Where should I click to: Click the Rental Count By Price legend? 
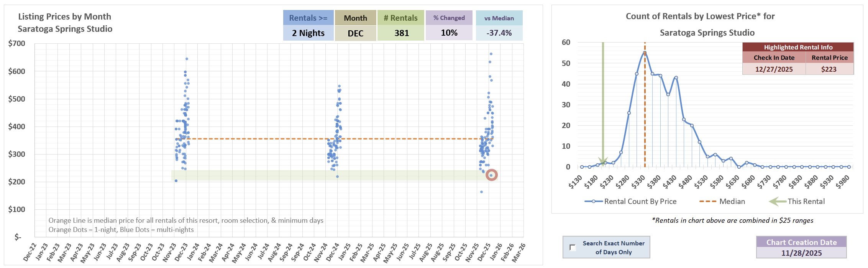point(630,201)
